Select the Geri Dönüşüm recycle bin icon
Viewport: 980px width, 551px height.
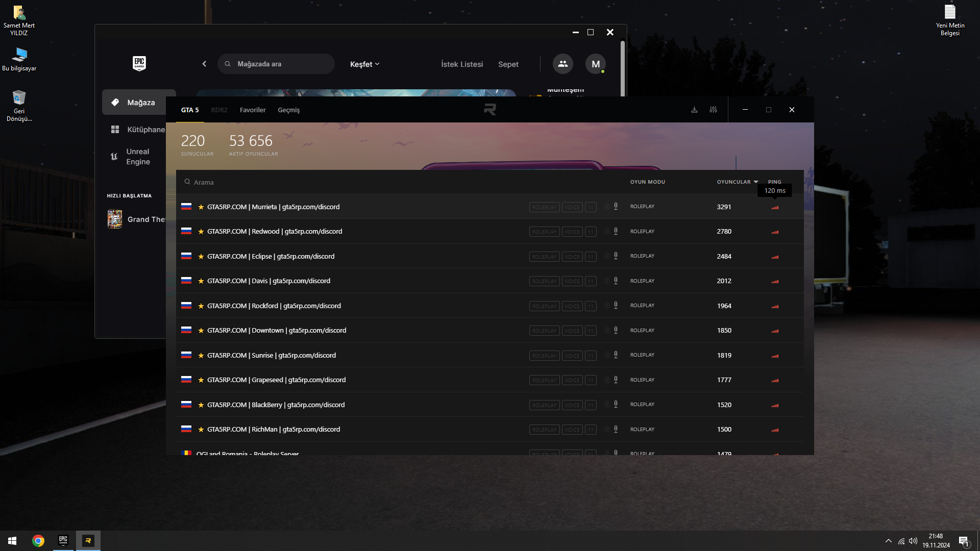click(x=19, y=106)
